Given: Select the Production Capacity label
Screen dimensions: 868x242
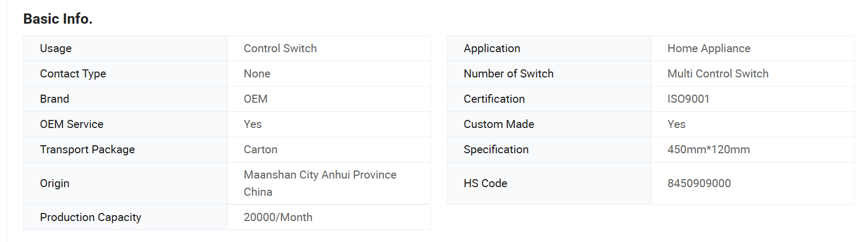Looking at the screenshot, I should (90, 217).
